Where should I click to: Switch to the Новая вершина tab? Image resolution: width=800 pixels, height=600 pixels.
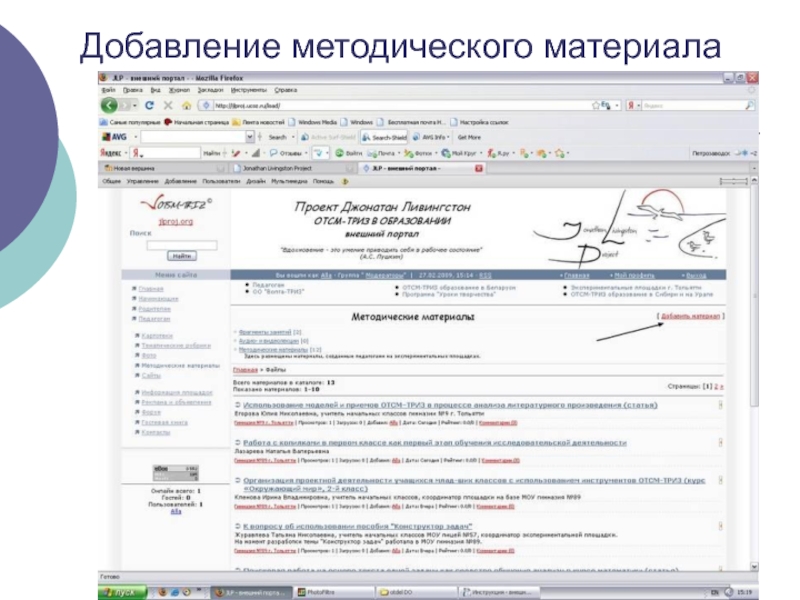tap(164, 168)
